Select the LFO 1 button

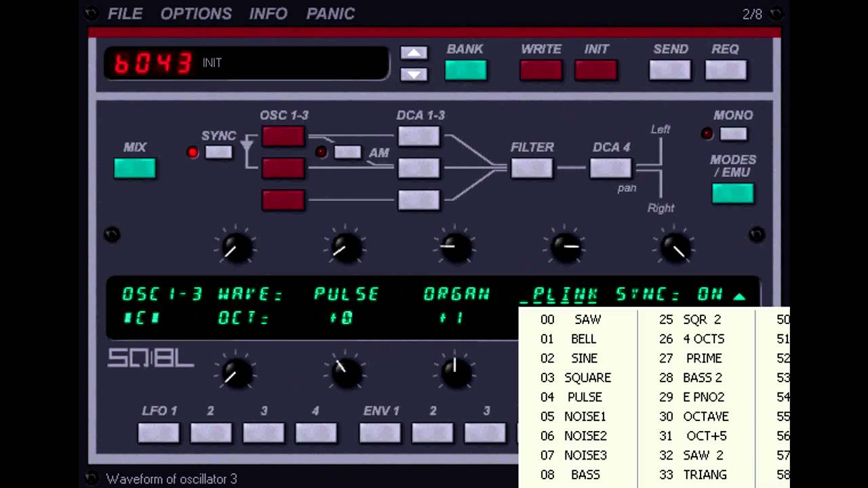pyautogui.click(x=159, y=433)
